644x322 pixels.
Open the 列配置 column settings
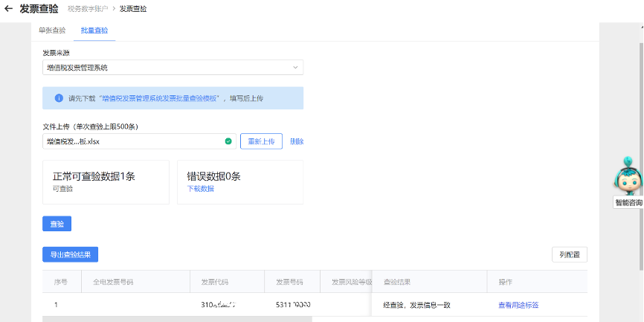pyautogui.click(x=570, y=254)
